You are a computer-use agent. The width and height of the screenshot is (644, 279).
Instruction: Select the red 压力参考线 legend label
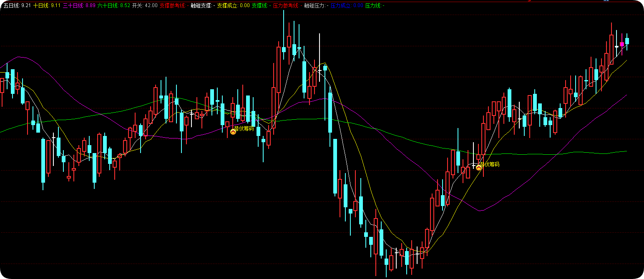pyautogui.click(x=288, y=5)
